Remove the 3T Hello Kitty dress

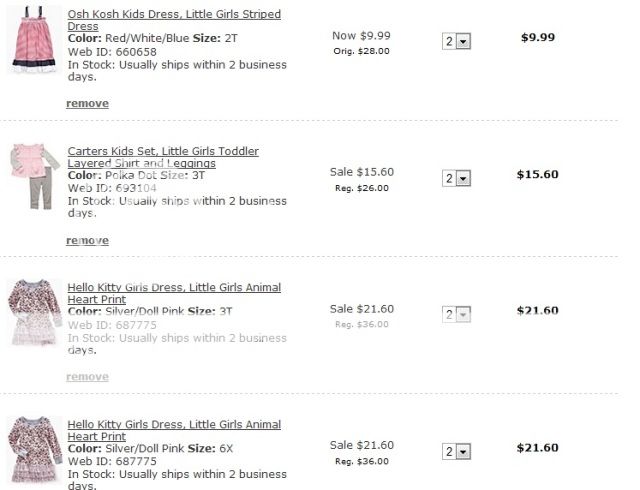(87, 376)
